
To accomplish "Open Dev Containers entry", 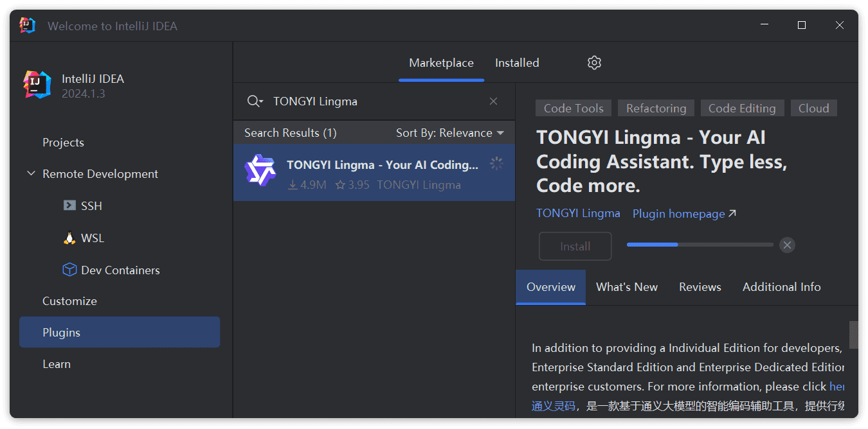I will [x=111, y=270].
